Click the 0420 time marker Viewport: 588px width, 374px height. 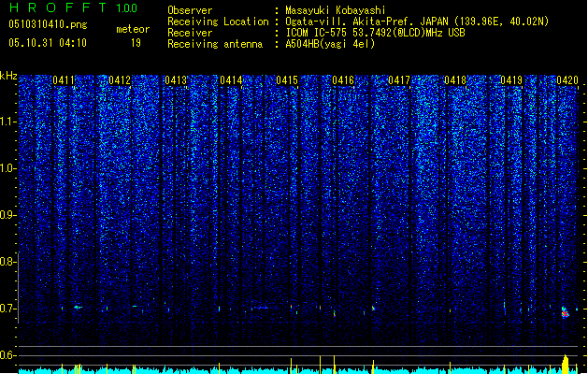pos(567,79)
